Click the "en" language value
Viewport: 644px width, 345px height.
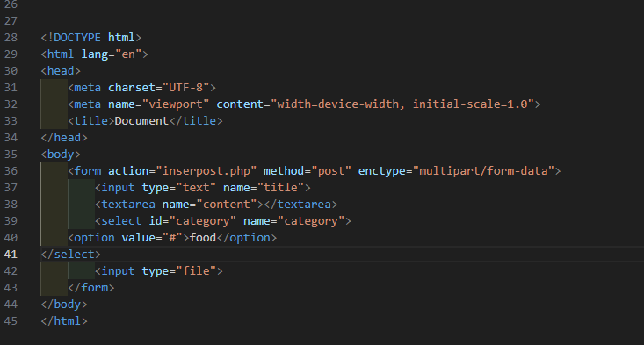pos(128,54)
